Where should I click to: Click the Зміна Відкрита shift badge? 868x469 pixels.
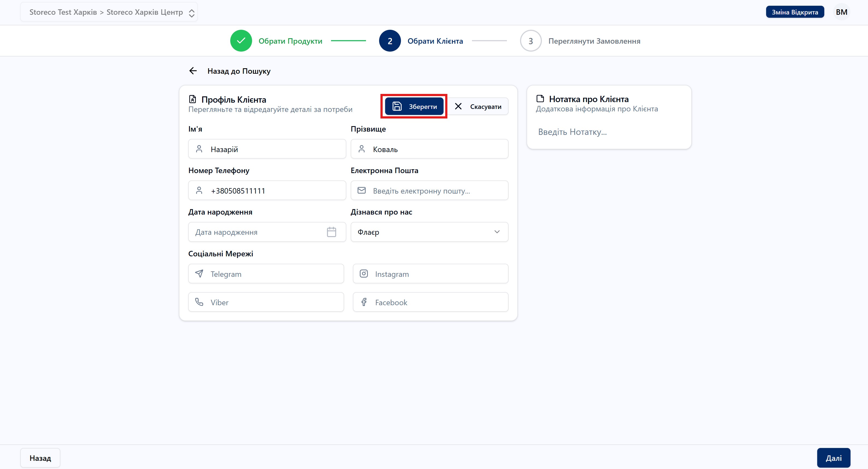pyautogui.click(x=795, y=12)
